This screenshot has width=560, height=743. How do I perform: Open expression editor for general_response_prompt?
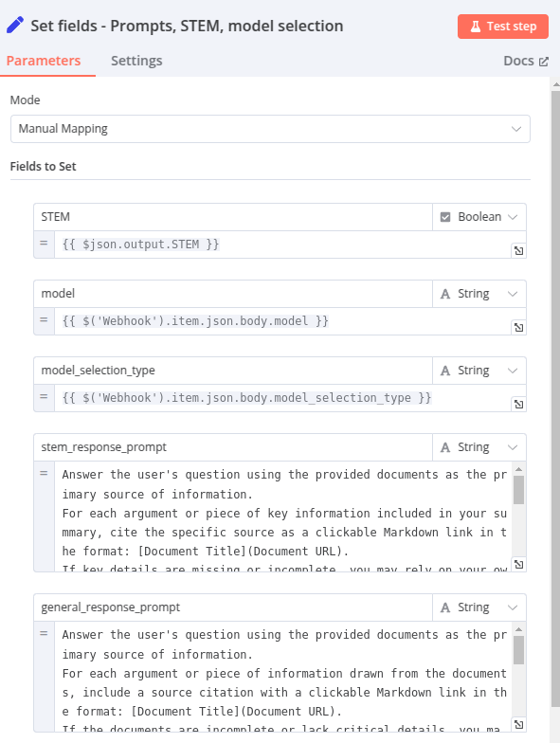tap(519, 724)
